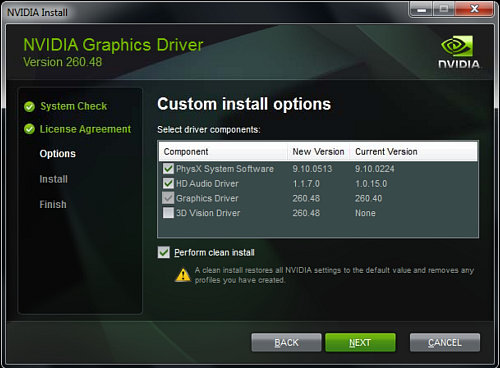Toggle the PhysX System Software checkbox
The width and height of the screenshot is (500, 368).
168,169
